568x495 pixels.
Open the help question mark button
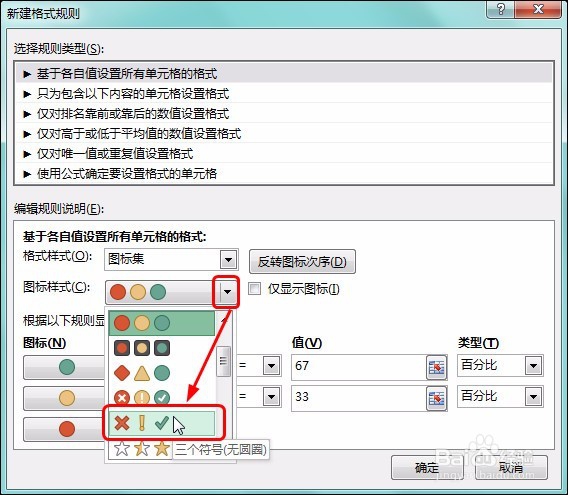tap(500, 9)
